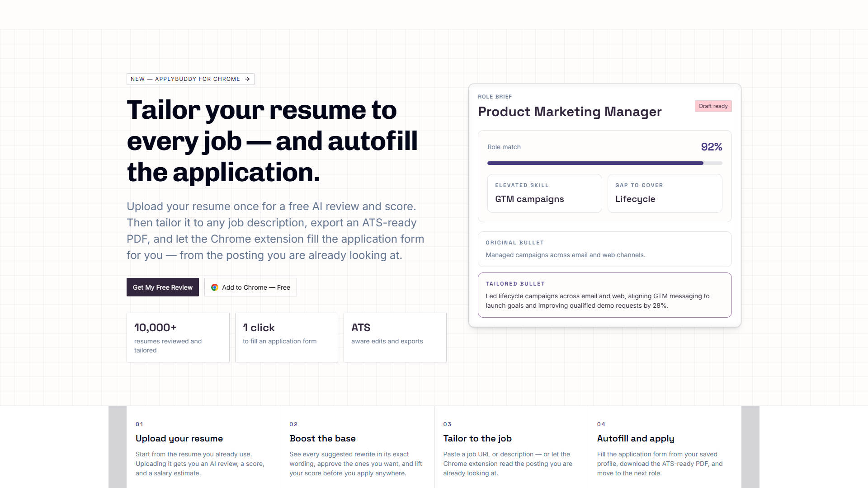This screenshot has width=868, height=488.
Task: Click step 03 Tailor to the job
Action: point(511,447)
